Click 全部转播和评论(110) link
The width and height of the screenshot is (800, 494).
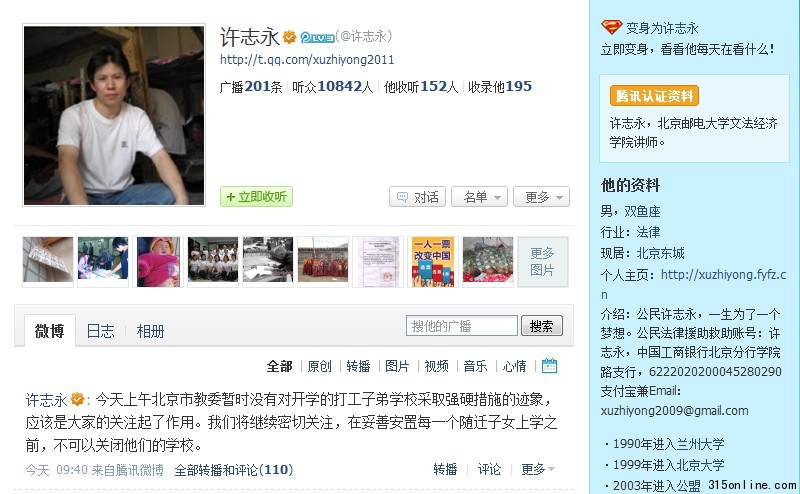234,470
